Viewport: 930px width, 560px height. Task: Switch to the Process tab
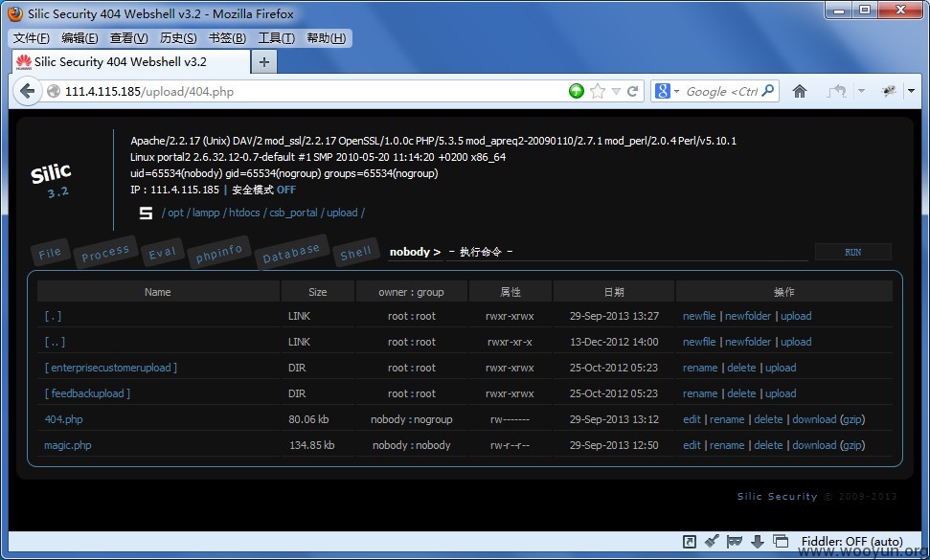[x=105, y=253]
